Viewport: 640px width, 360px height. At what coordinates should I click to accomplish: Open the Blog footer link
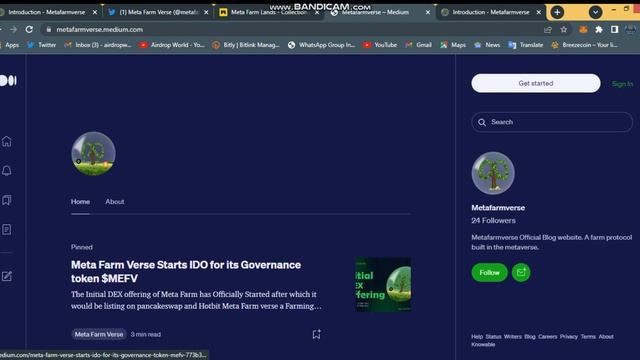530,337
